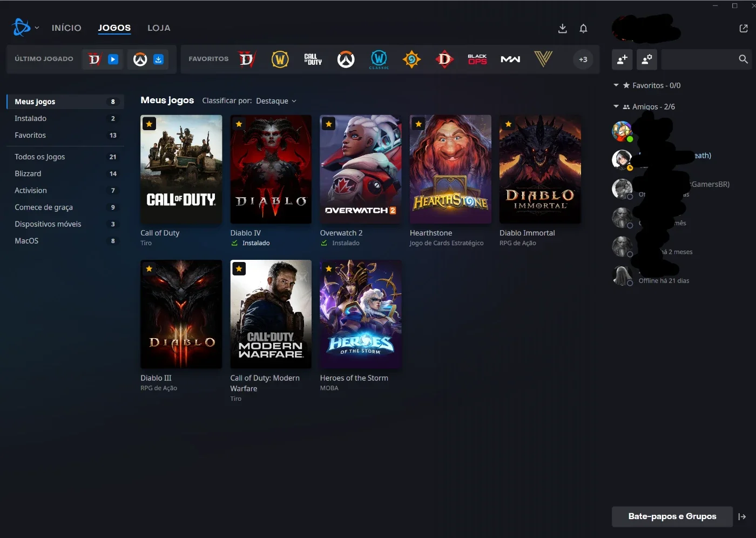Collapse the Amigos - 2/6 group
The image size is (756, 538).
coord(616,106)
